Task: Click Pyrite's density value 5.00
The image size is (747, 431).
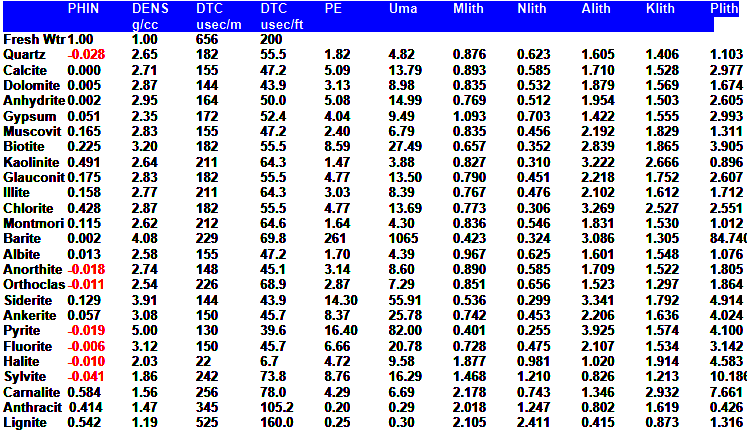Action: pos(145,332)
